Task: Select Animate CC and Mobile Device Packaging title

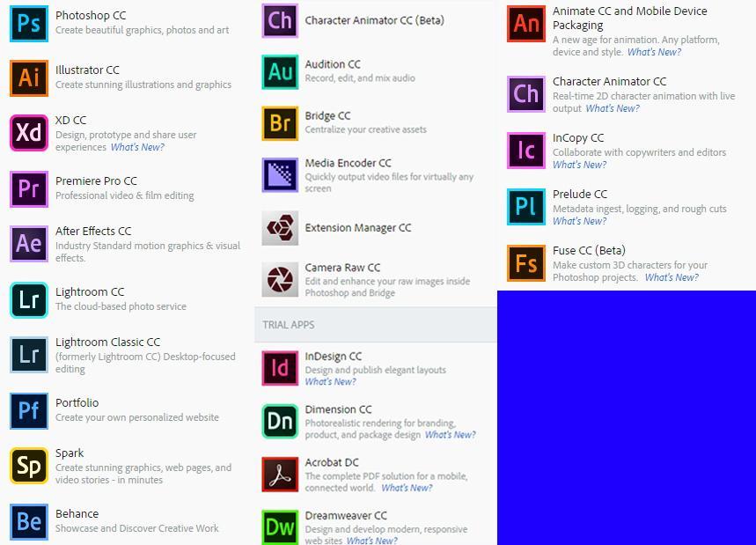Action: pos(630,18)
